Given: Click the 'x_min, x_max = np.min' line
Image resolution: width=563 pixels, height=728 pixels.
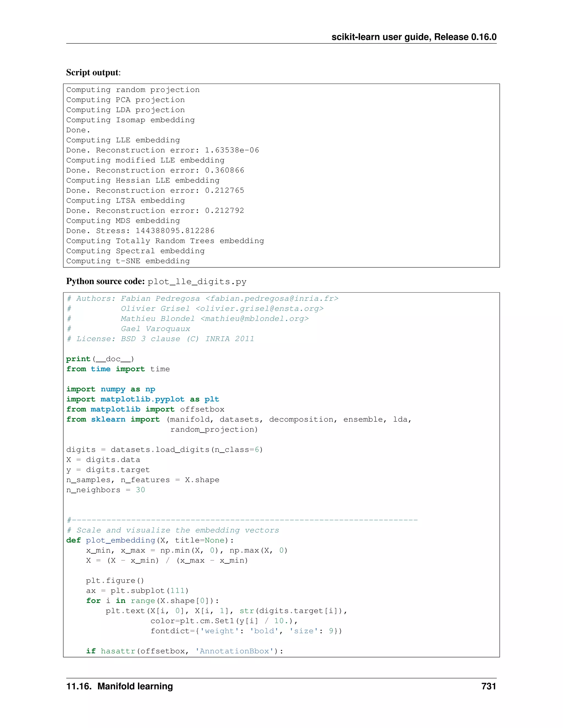Looking at the screenshot, I should (x=187, y=550).
